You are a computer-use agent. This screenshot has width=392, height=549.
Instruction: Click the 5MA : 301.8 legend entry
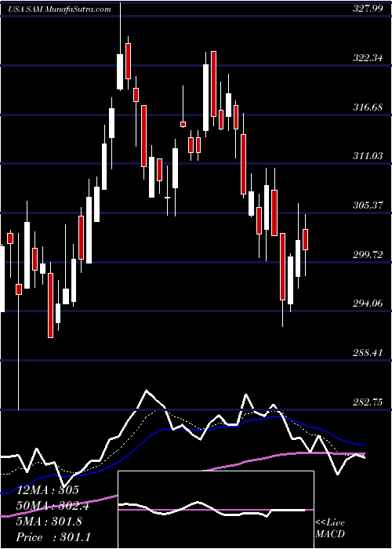[x=48, y=522]
